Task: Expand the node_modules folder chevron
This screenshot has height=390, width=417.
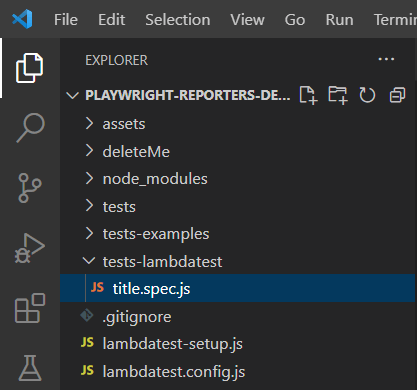Action: [89, 178]
